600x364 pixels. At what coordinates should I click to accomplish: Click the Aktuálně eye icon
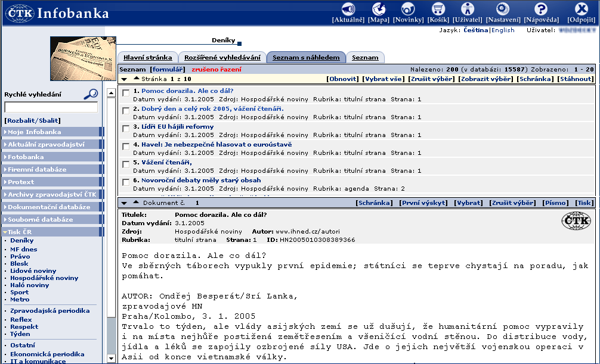[348, 9]
